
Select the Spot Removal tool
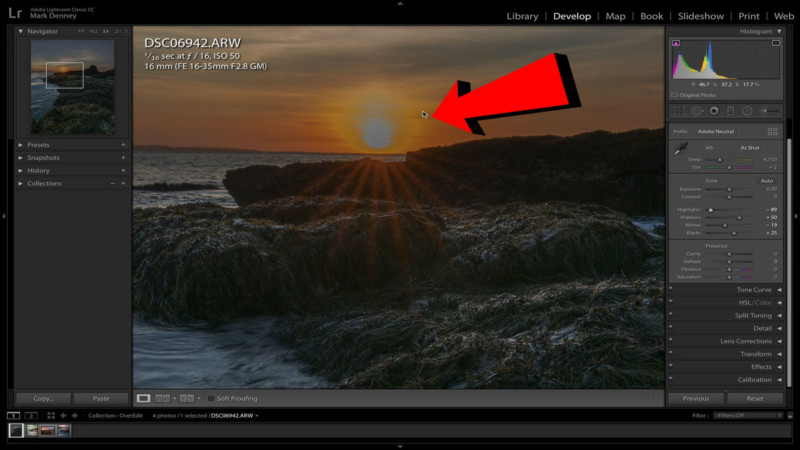pyautogui.click(x=697, y=110)
